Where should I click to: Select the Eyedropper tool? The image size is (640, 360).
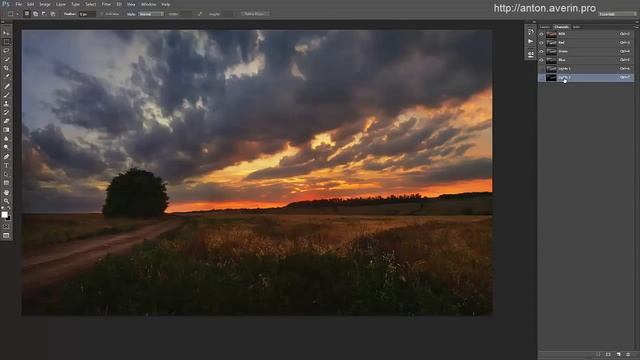point(6,76)
